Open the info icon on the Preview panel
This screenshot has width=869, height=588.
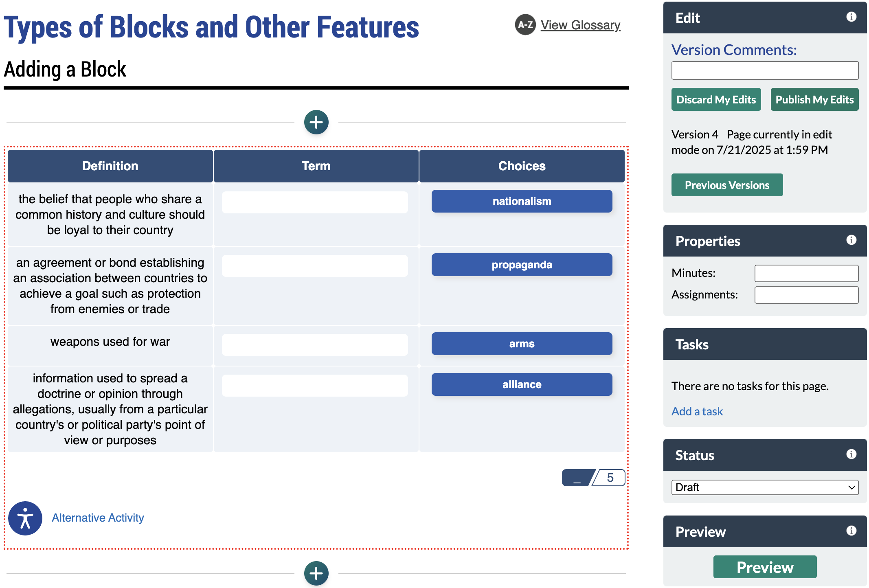pyautogui.click(x=852, y=531)
